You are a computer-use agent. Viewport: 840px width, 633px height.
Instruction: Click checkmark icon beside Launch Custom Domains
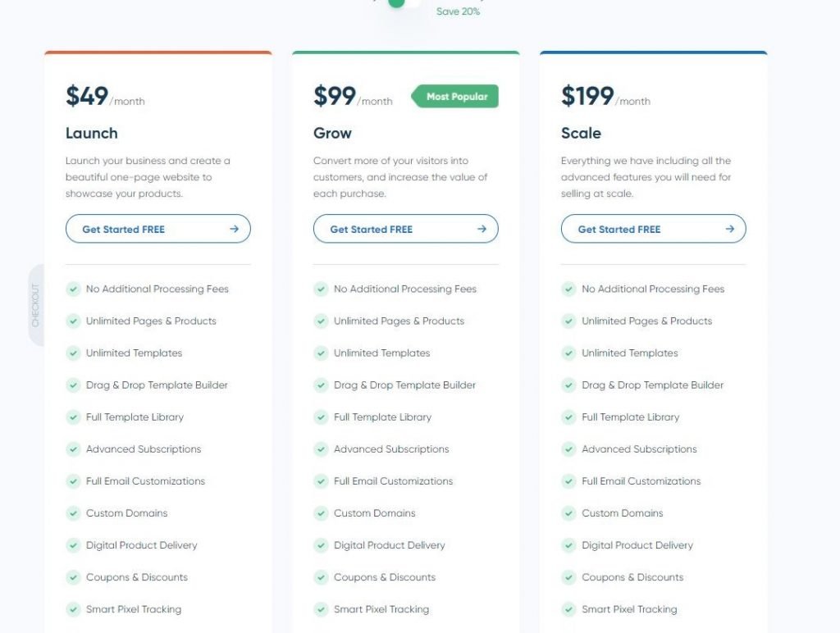pyautogui.click(x=73, y=513)
